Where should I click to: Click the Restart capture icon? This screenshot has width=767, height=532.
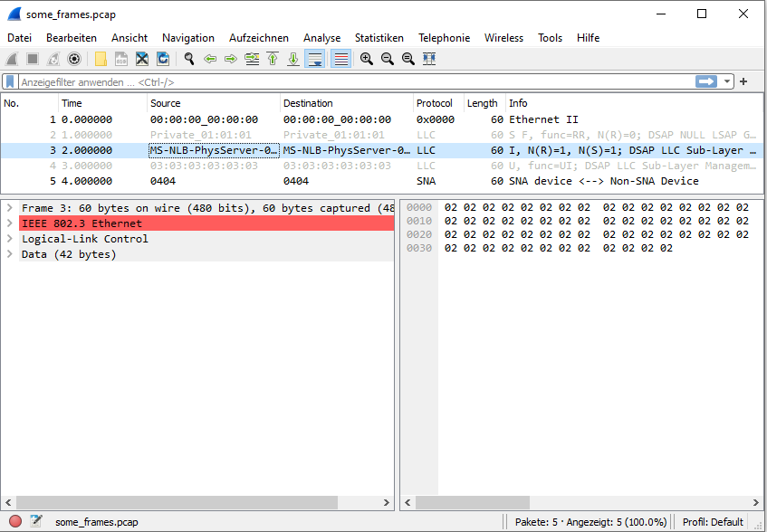click(53, 59)
